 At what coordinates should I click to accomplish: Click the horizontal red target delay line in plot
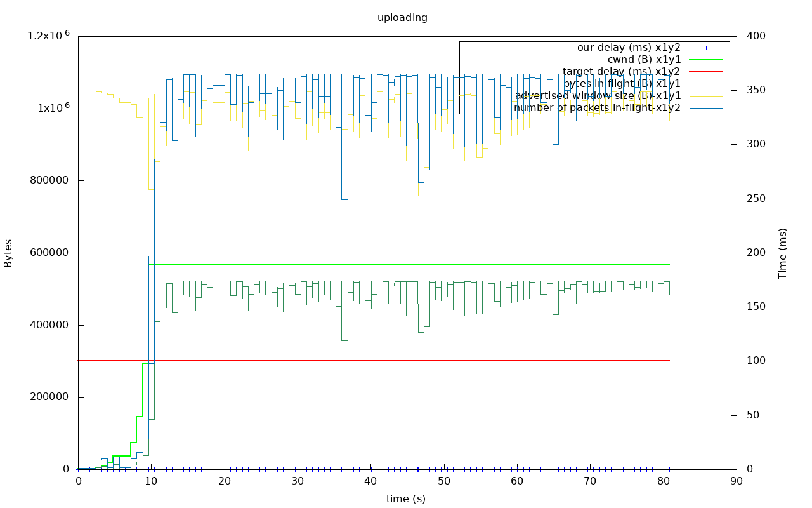point(374,361)
